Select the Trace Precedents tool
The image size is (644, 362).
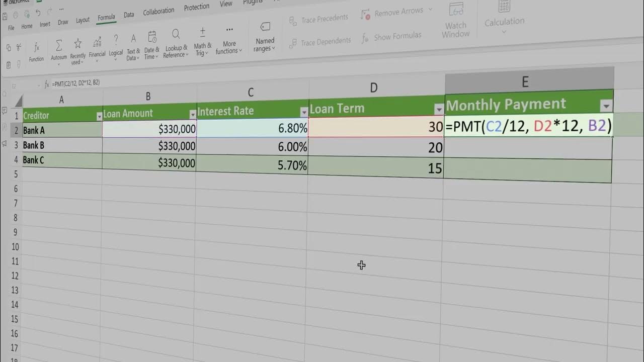pos(319,18)
